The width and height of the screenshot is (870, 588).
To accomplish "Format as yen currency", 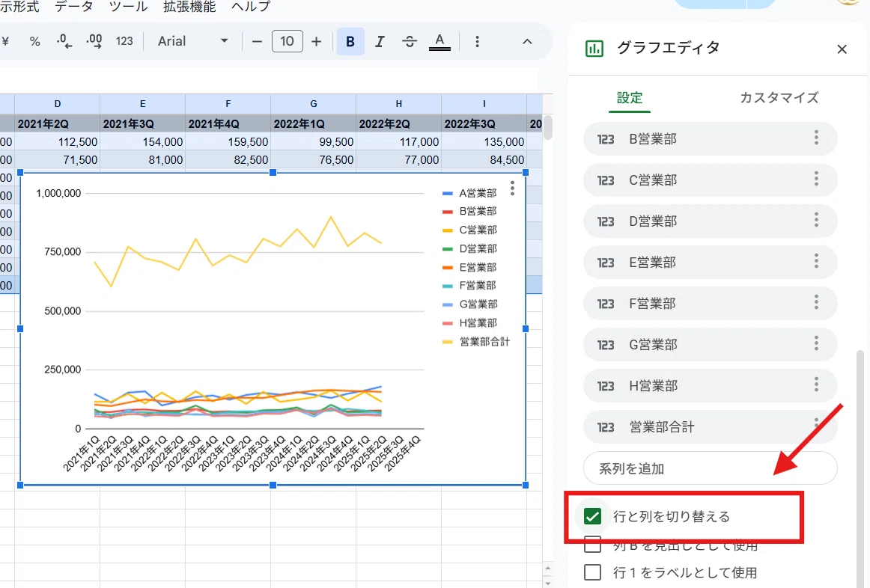I will coord(5,42).
